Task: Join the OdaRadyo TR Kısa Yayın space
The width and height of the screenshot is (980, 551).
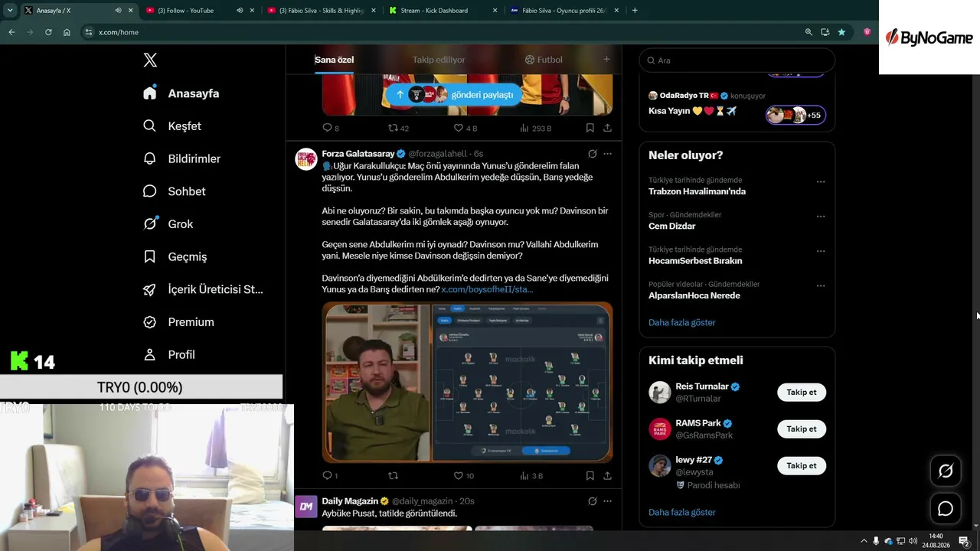Action: [795, 115]
